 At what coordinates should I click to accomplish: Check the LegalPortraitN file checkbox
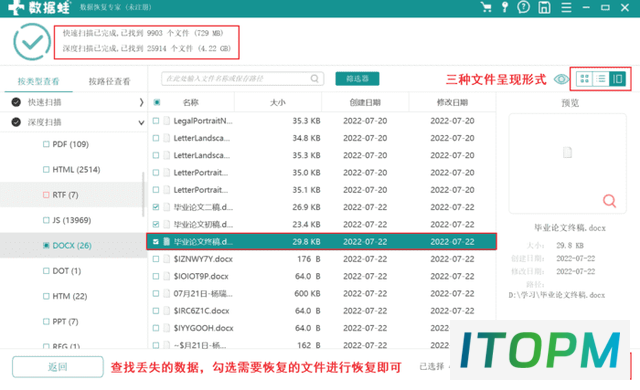point(156,121)
